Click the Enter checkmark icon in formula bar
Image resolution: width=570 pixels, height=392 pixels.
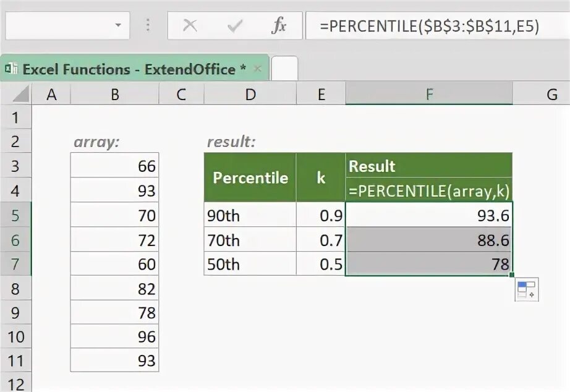(235, 25)
